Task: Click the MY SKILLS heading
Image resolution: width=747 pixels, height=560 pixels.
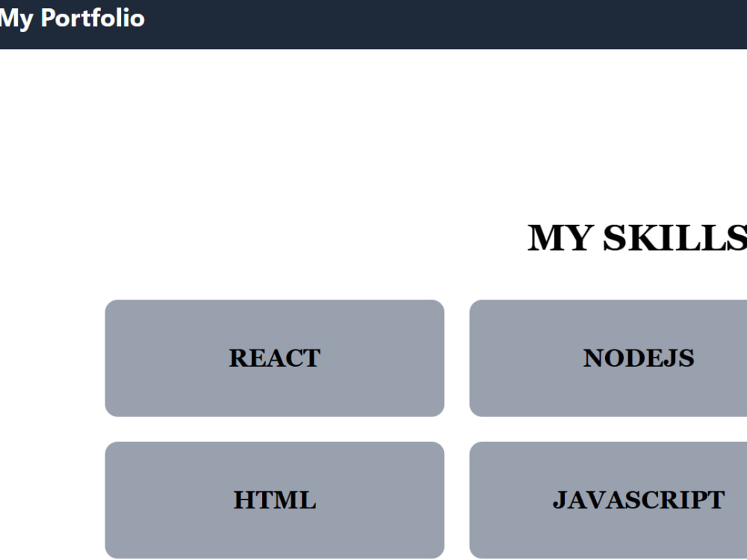Action: coord(637,237)
